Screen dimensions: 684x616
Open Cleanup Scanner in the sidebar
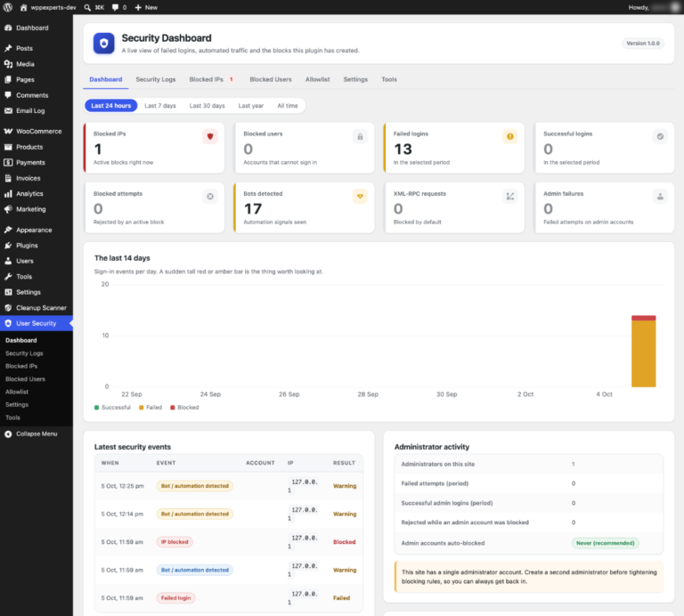(37, 308)
